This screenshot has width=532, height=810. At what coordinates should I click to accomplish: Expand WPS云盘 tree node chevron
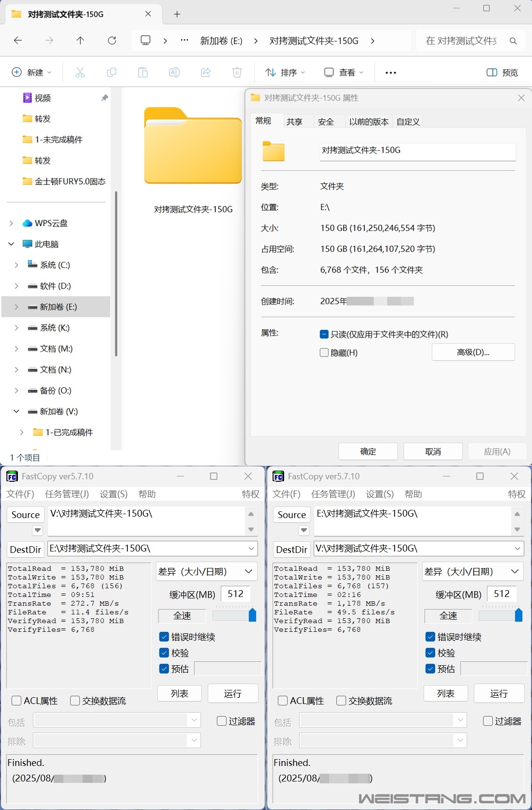pos(11,223)
